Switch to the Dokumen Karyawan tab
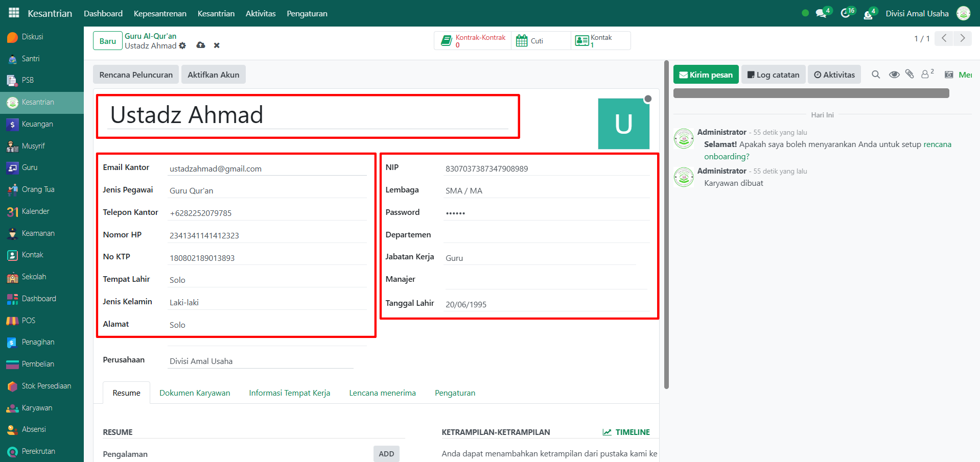980x462 pixels. pos(195,393)
